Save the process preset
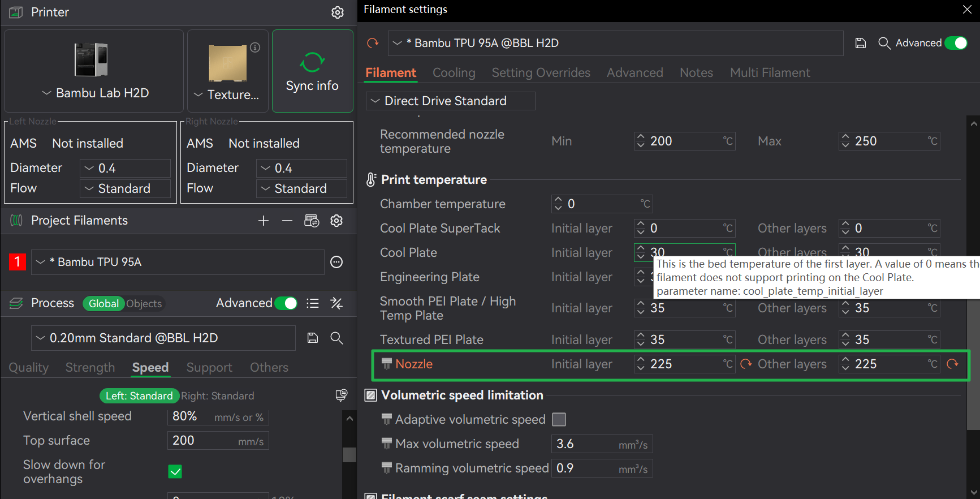This screenshot has height=499, width=980. point(313,338)
